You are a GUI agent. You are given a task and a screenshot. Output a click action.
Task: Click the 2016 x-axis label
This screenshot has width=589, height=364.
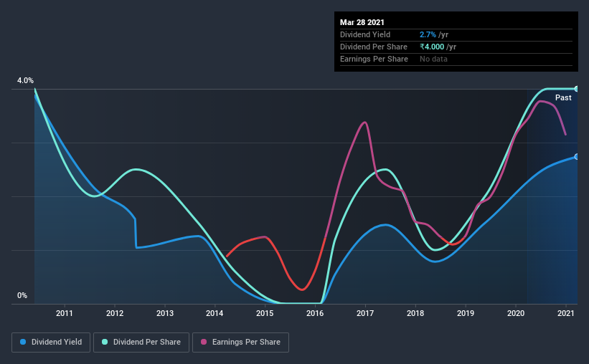(315, 313)
